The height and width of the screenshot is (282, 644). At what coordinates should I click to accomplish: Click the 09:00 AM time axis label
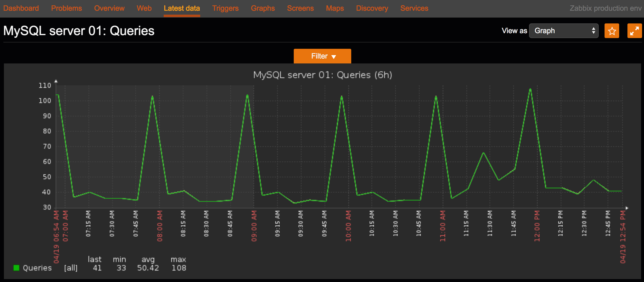254,226
